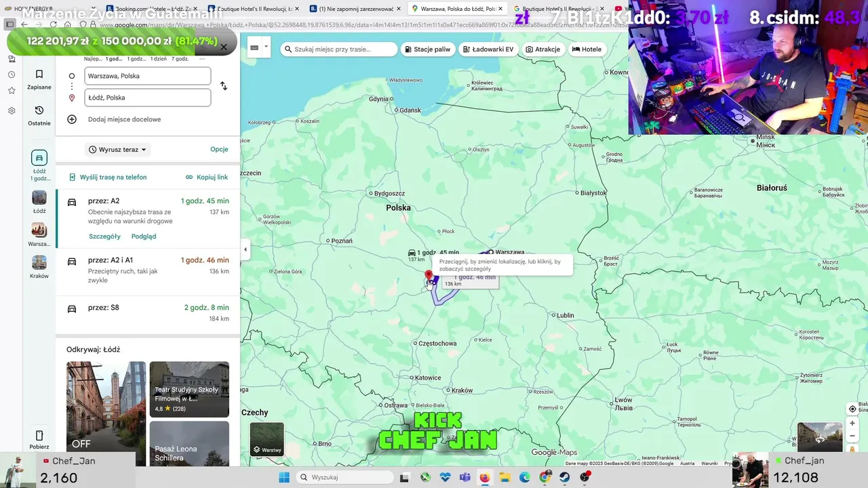Open browser sidebar settings gear icon

(12, 110)
